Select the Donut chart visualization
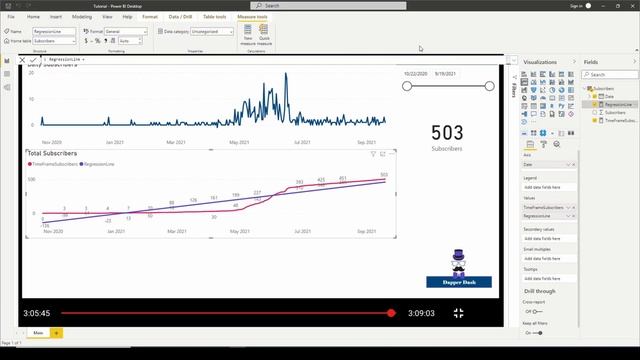This screenshot has height=360, width=640. pos(562,90)
